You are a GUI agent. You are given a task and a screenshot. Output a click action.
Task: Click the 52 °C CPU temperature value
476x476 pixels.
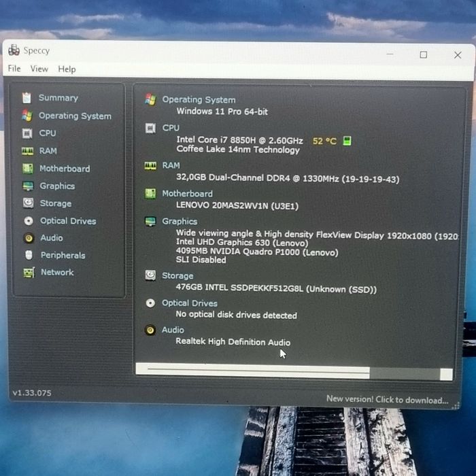[324, 141]
